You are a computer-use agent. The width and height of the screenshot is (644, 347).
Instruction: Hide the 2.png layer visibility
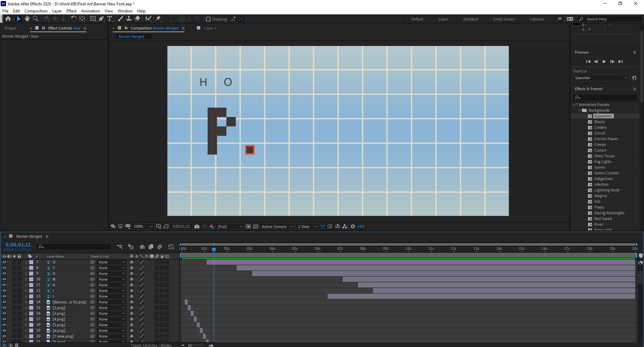tap(4, 308)
